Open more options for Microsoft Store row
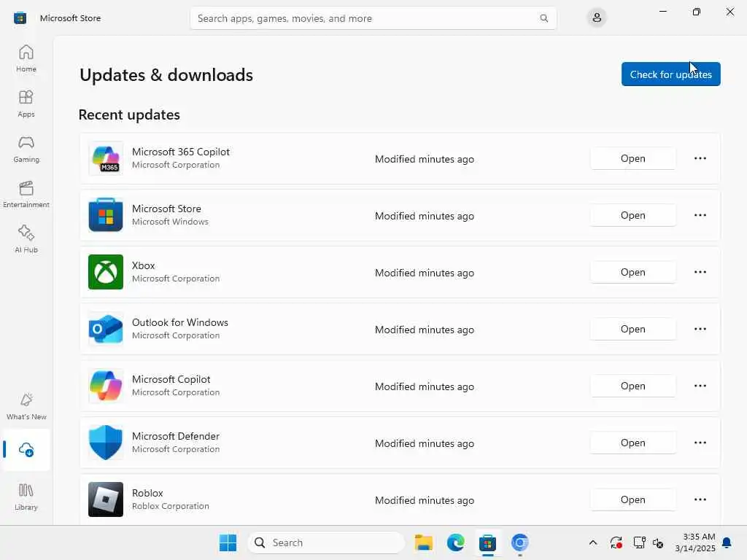747x560 pixels. [x=700, y=215]
